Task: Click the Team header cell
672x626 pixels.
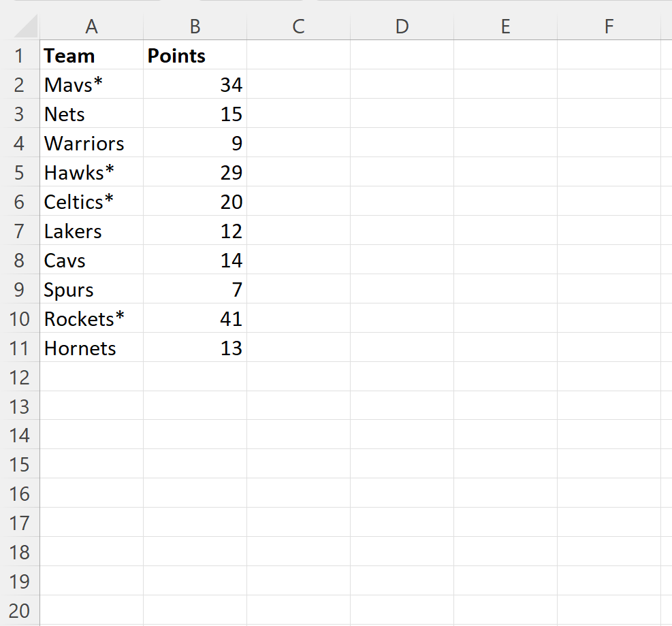Action: pos(91,56)
